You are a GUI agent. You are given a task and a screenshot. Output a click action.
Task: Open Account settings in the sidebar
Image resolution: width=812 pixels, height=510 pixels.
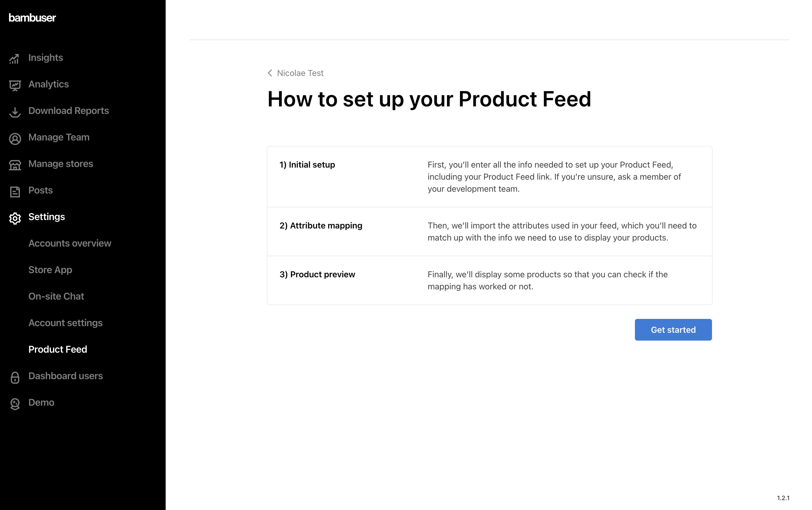(65, 323)
